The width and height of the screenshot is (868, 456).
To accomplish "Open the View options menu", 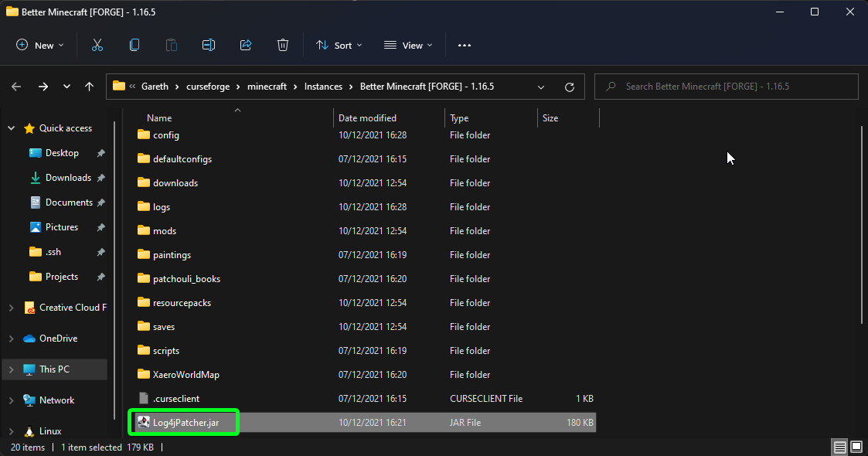I will [408, 46].
